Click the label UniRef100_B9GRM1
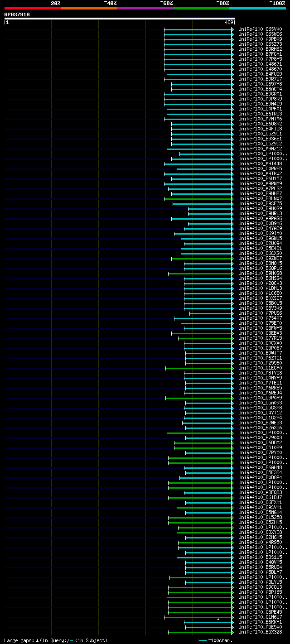This screenshot has height=644, width=290. [260, 94]
